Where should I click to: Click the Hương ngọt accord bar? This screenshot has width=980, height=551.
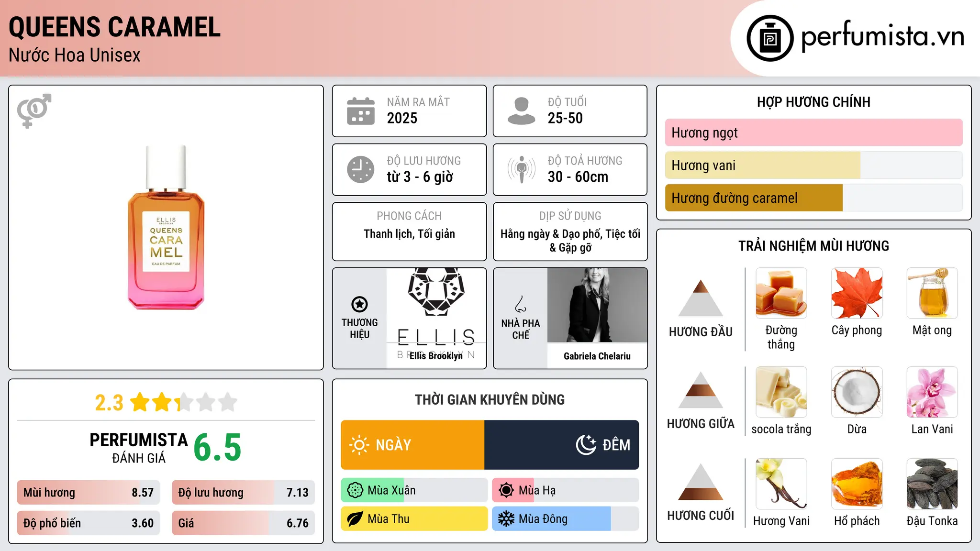813,132
